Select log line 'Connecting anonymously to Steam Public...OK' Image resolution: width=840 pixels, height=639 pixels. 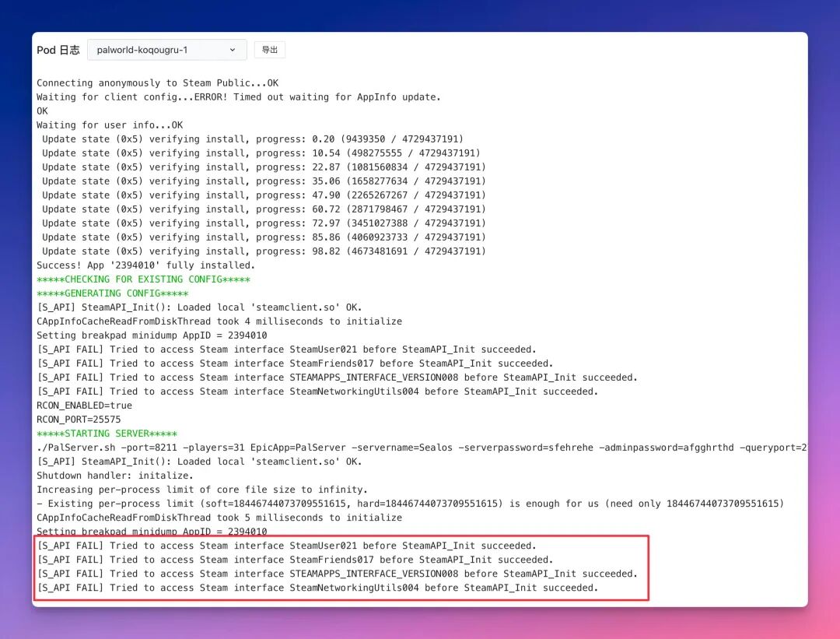tap(157, 83)
